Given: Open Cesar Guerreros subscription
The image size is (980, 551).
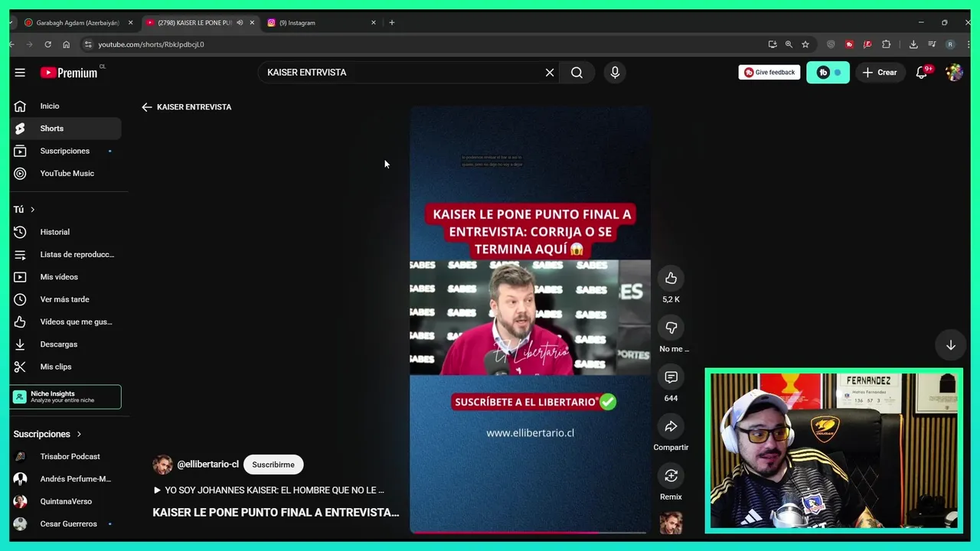Looking at the screenshot, I should click(x=66, y=524).
